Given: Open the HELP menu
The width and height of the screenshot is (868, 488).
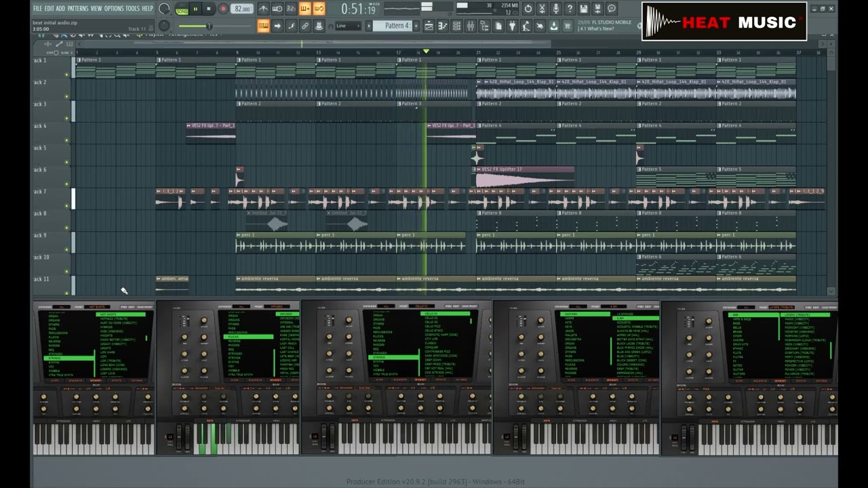Looking at the screenshot, I should pos(147,9).
